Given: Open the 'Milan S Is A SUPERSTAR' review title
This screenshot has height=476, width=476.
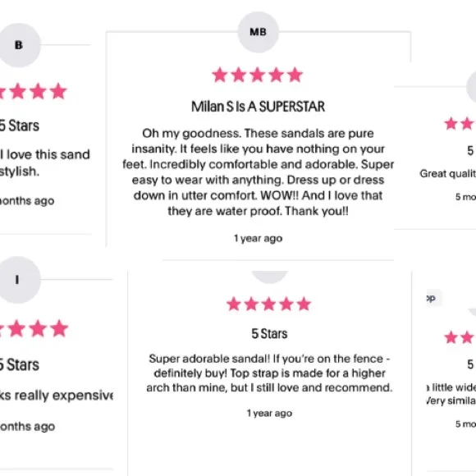Looking at the screenshot, I should (x=258, y=107).
